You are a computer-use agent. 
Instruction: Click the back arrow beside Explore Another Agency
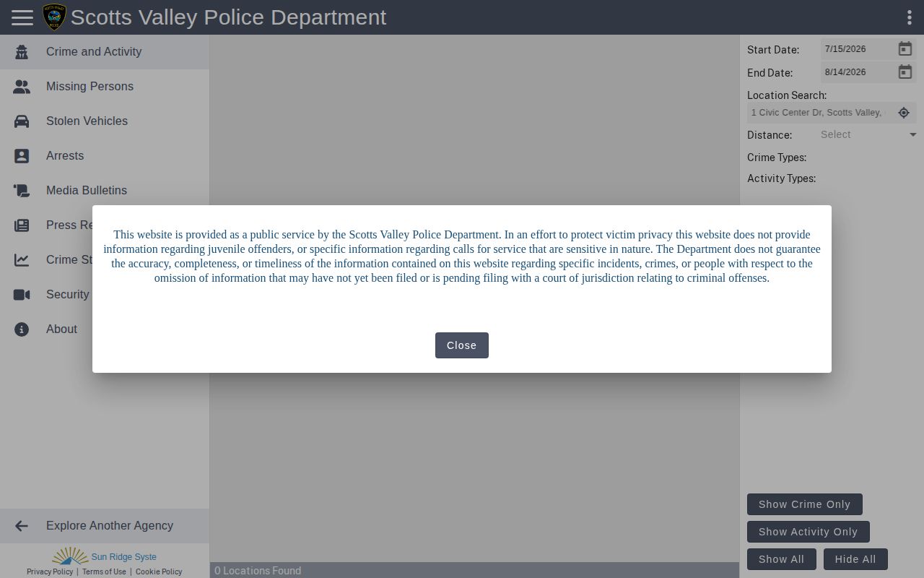tap(22, 526)
